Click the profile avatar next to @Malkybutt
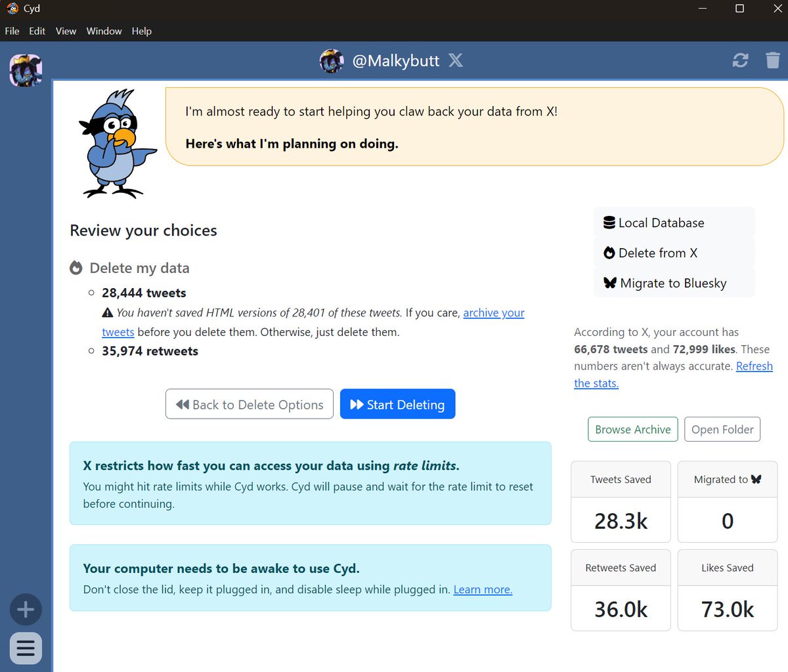 click(332, 61)
